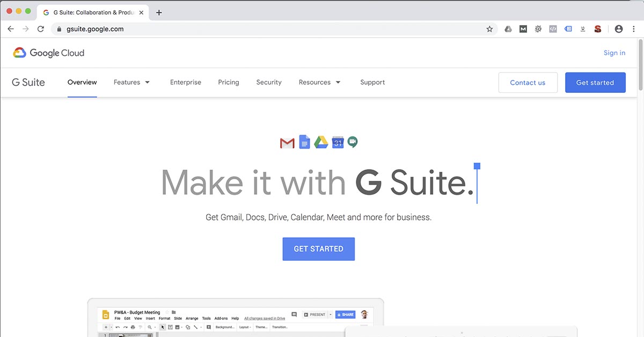Click the bookmark star in the address bar
Image resolution: width=644 pixels, height=337 pixels.
click(x=489, y=28)
